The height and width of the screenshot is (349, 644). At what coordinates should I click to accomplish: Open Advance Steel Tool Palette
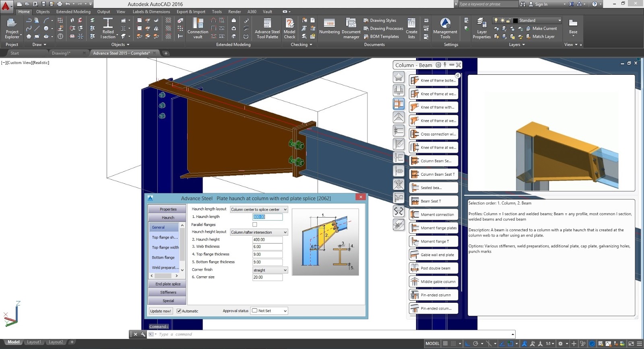tap(267, 28)
